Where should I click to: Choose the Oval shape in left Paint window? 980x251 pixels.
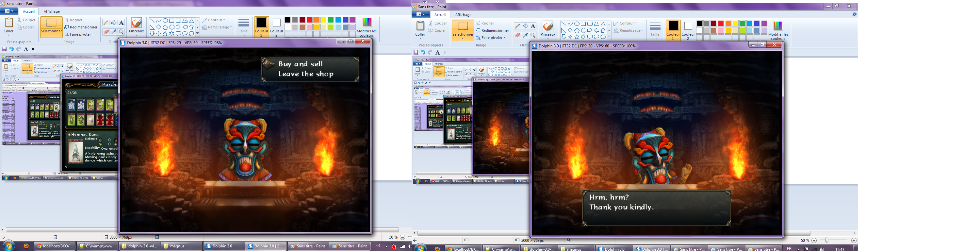coord(165,21)
